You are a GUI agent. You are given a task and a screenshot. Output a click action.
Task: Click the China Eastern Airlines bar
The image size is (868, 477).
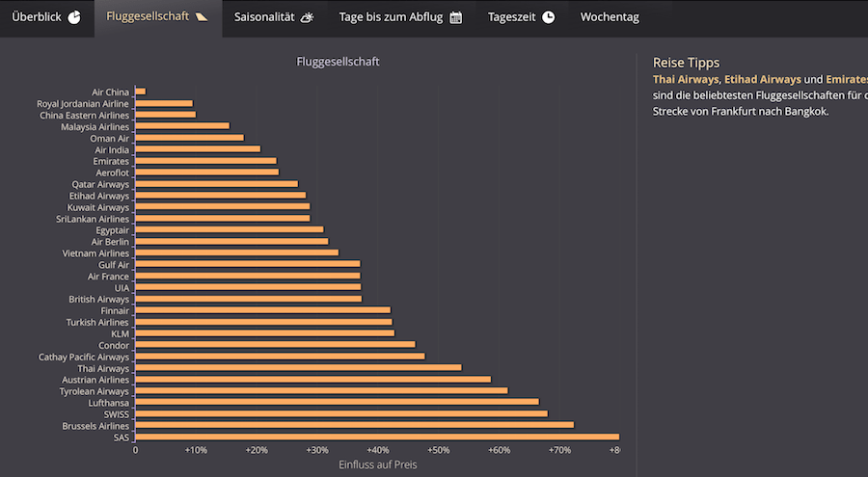tap(166, 115)
